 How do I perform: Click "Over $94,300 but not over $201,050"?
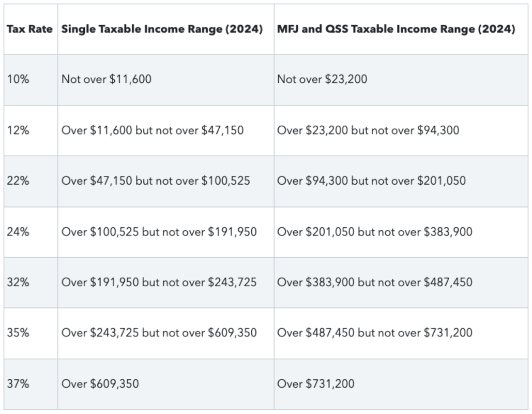pyautogui.click(x=371, y=181)
